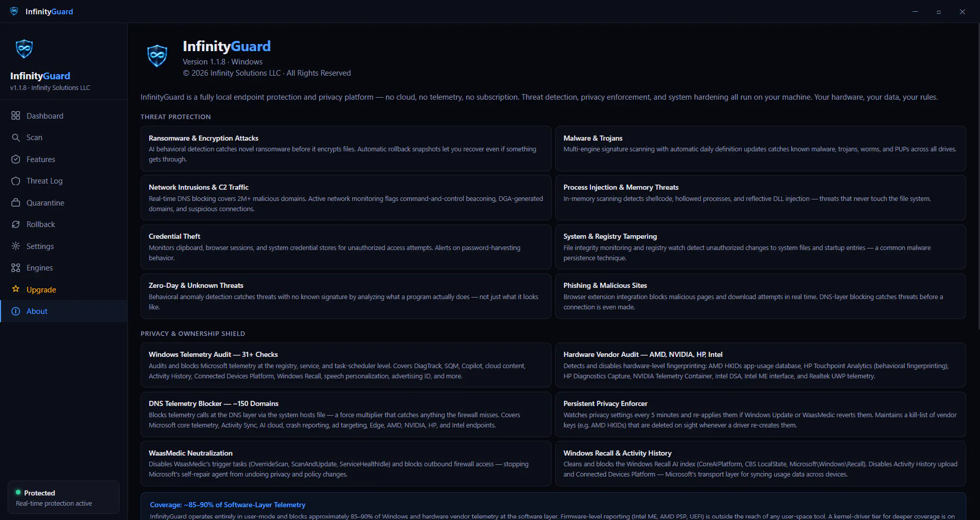980x520 pixels.
Task: Open the Dashboard page
Action: 45,116
